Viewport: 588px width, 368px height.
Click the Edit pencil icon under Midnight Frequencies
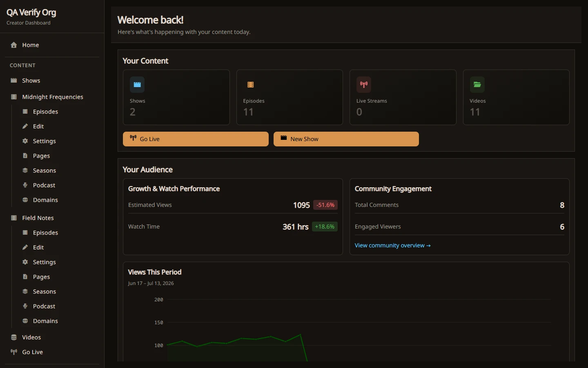point(25,126)
